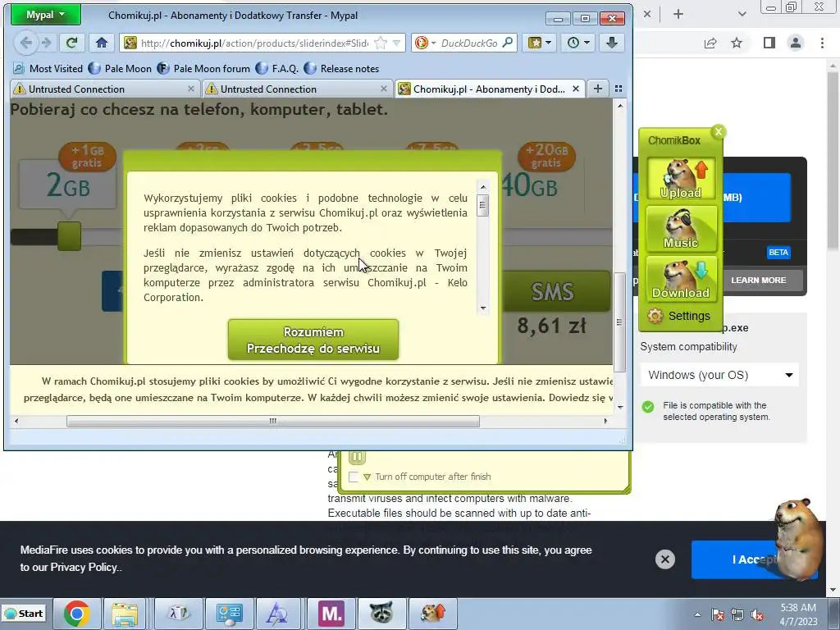Open File Explorer from the taskbar
Image resolution: width=840 pixels, height=630 pixels.
[125, 614]
